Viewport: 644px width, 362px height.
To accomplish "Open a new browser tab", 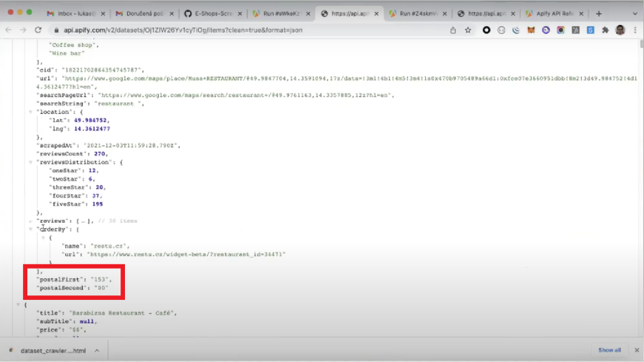I will 599,13.
